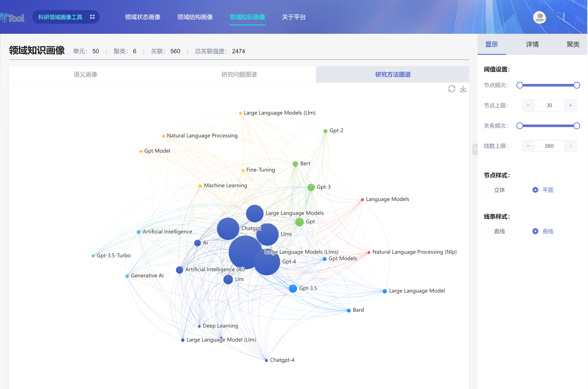Click the large Chatgpt node circle
The width and height of the screenshot is (588, 389).
(x=228, y=228)
